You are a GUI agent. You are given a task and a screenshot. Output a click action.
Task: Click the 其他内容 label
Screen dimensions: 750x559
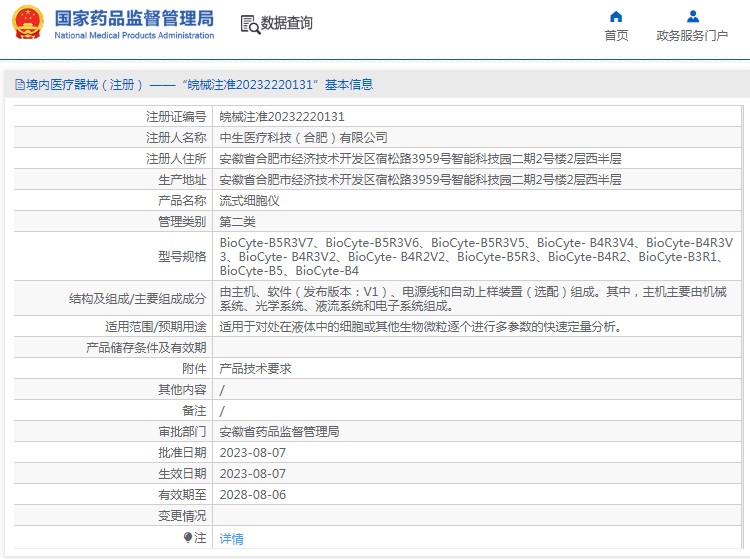(x=182, y=390)
